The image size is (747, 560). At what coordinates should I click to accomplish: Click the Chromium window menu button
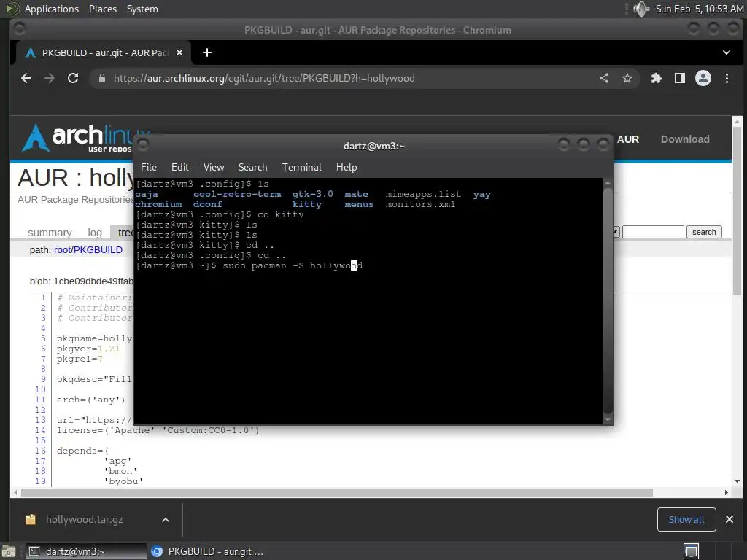pos(20,29)
